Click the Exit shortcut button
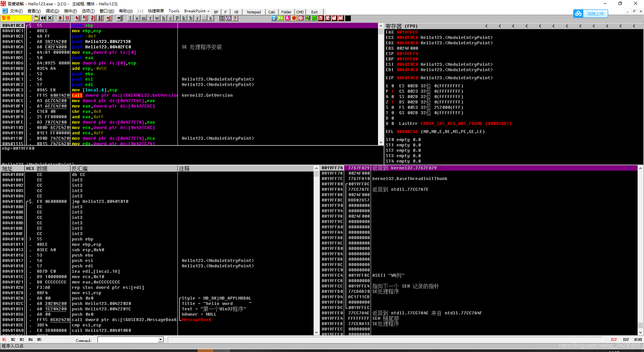 tap(314, 12)
